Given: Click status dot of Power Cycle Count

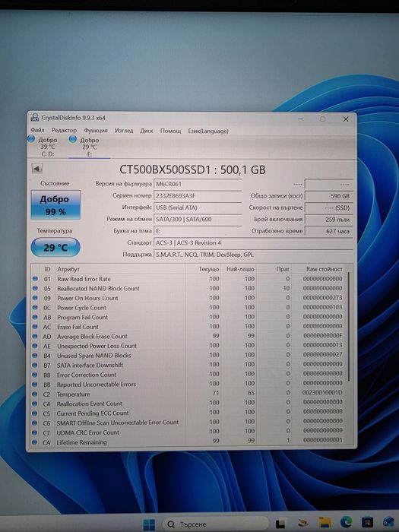Looking at the screenshot, I should [x=35, y=307].
